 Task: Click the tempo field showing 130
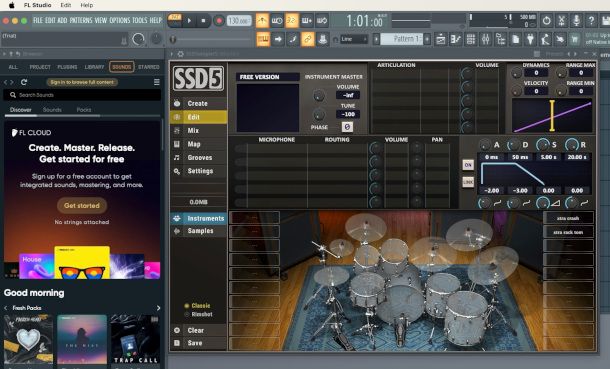click(x=239, y=21)
